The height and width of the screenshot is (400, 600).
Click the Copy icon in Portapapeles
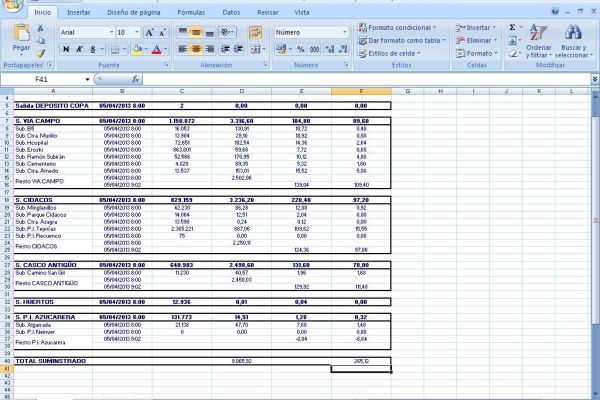pos(40,40)
